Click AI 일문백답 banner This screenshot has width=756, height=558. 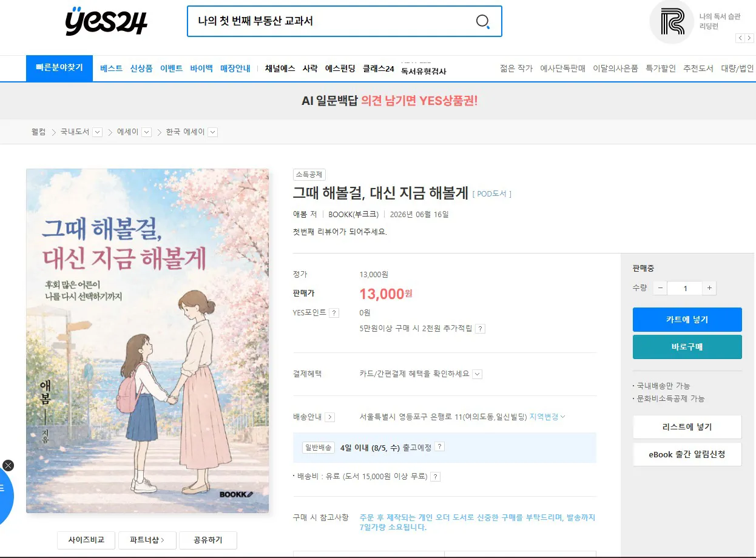coord(390,101)
